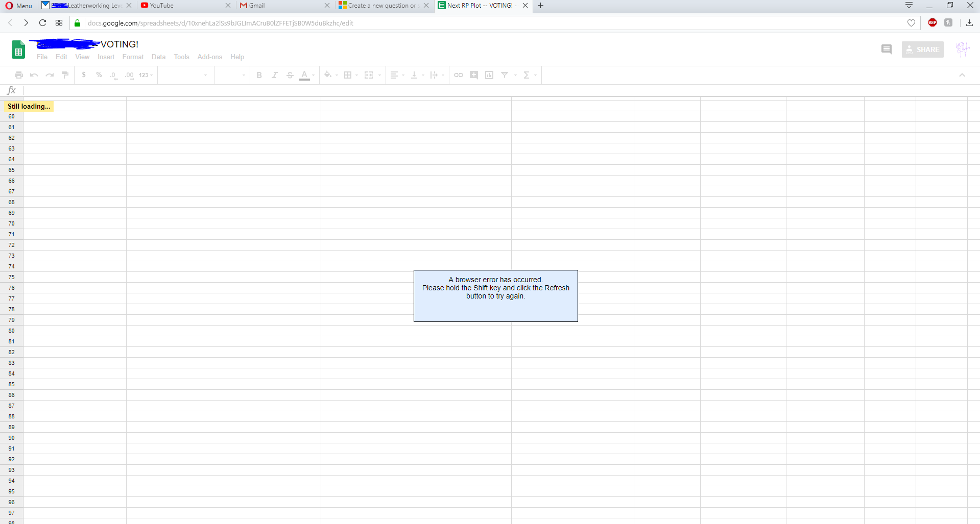Open the View menu

coord(82,57)
